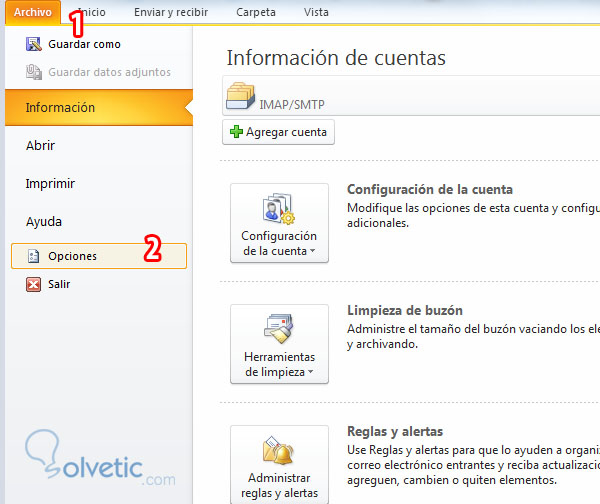This screenshot has width=600, height=504.
Task: Switch to the Inicio ribbon tab
Action: 91,12
